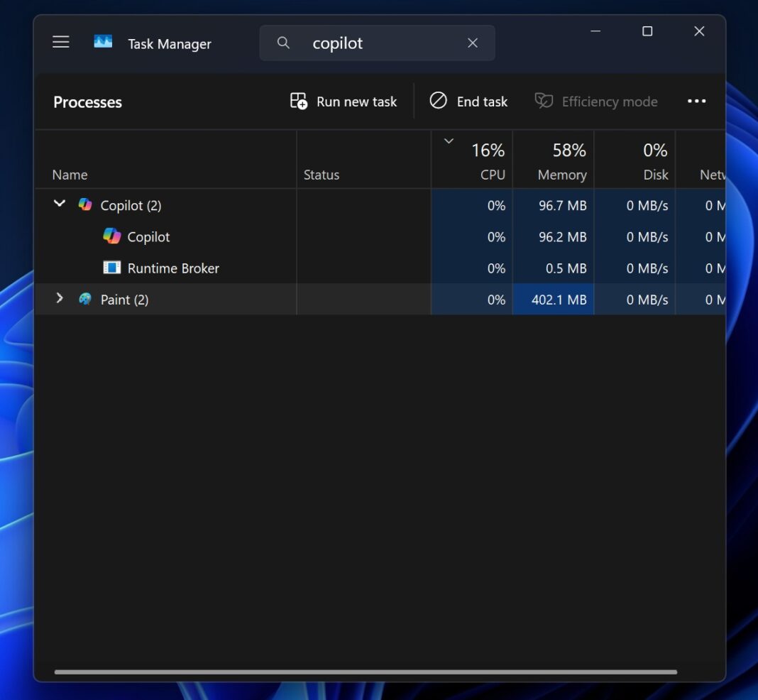Click the End task button
Screen dimensions: 758x700
coord(468,101)
